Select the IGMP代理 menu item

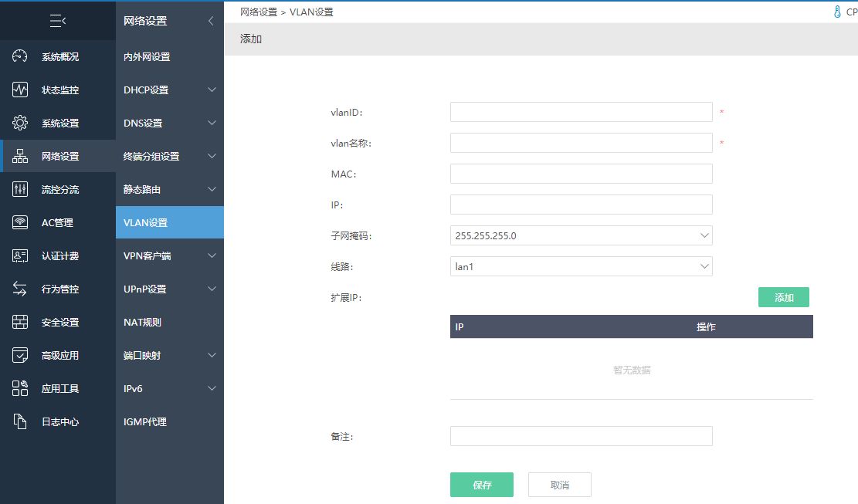tap(145, 421)
